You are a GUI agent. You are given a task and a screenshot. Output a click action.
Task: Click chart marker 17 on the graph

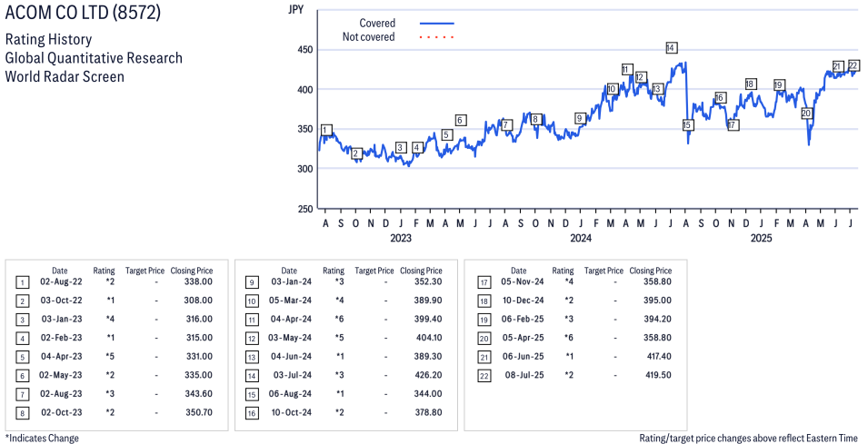(x=733, y=125)
